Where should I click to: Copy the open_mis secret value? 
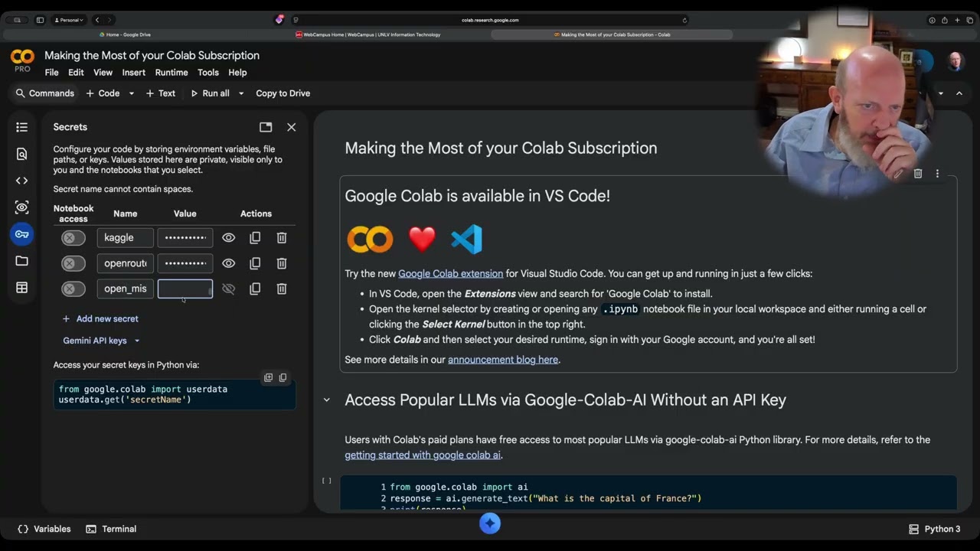click(255, 289)
